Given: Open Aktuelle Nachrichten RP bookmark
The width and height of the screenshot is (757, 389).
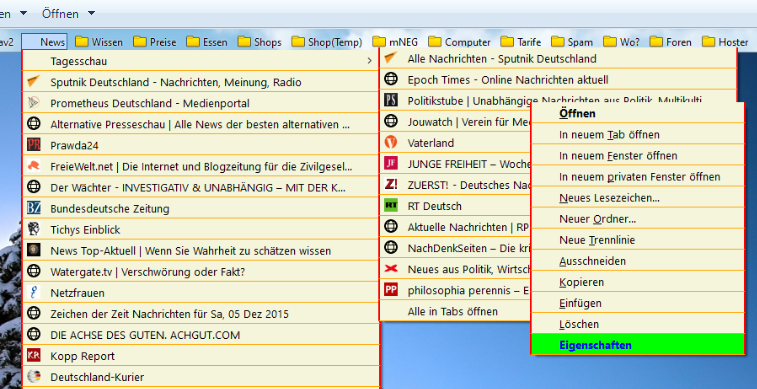Looking at the screenshot, I should point(455,227).
